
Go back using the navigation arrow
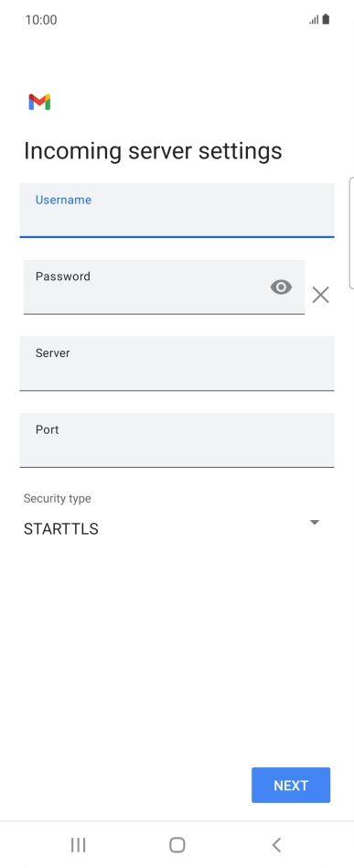click(276, 844)
